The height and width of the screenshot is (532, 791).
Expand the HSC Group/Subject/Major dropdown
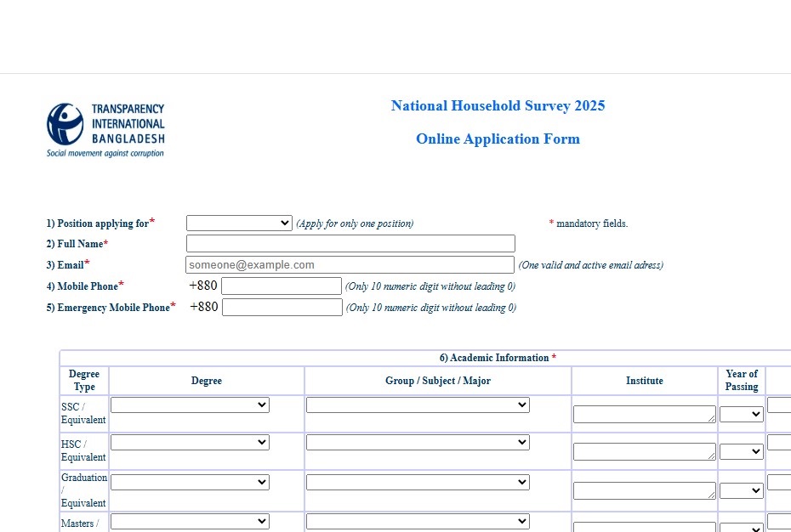click(x=418, y=443)
